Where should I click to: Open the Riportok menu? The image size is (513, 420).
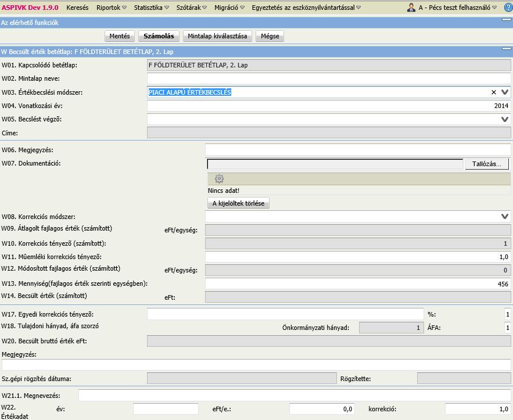[x=111, y=8]
